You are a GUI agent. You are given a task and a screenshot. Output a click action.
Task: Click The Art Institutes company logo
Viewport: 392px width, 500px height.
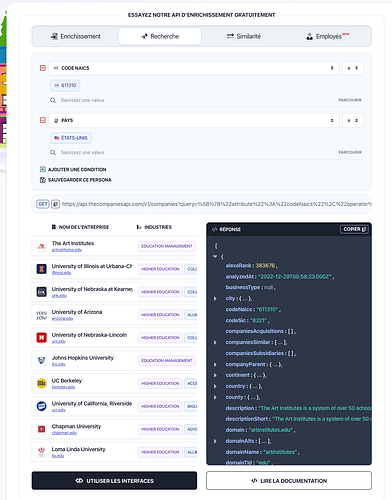42,246
